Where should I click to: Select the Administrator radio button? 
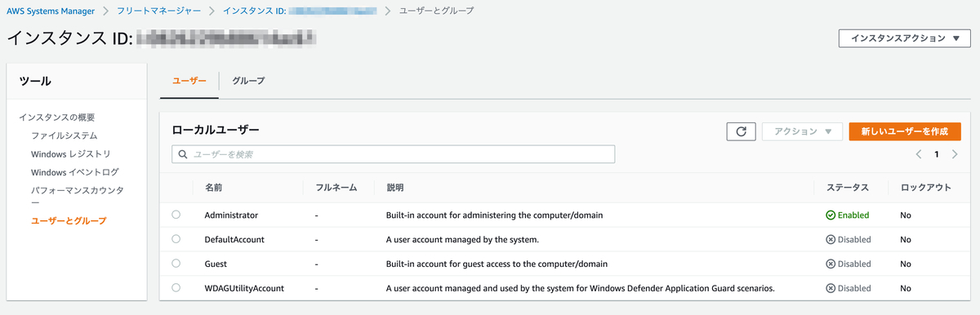pyautogui.click(x=176, y=215)
